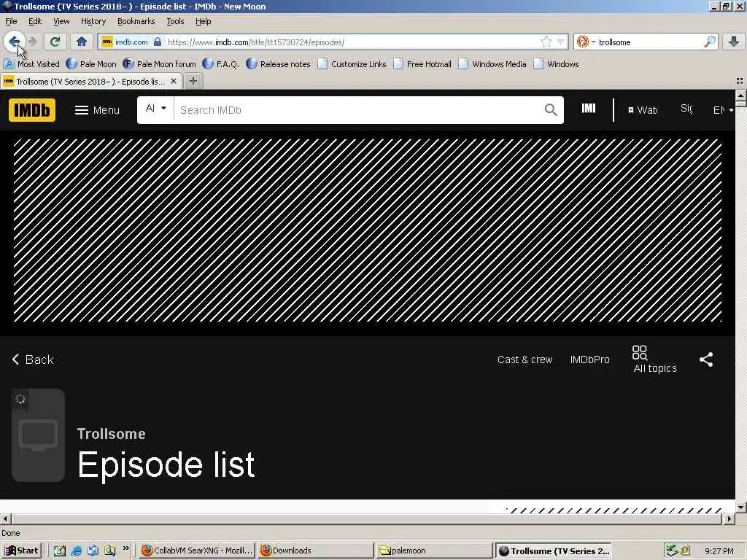Open the Pale Moon forum bookmark
747x560 pixels.
[x=159, y=64]
